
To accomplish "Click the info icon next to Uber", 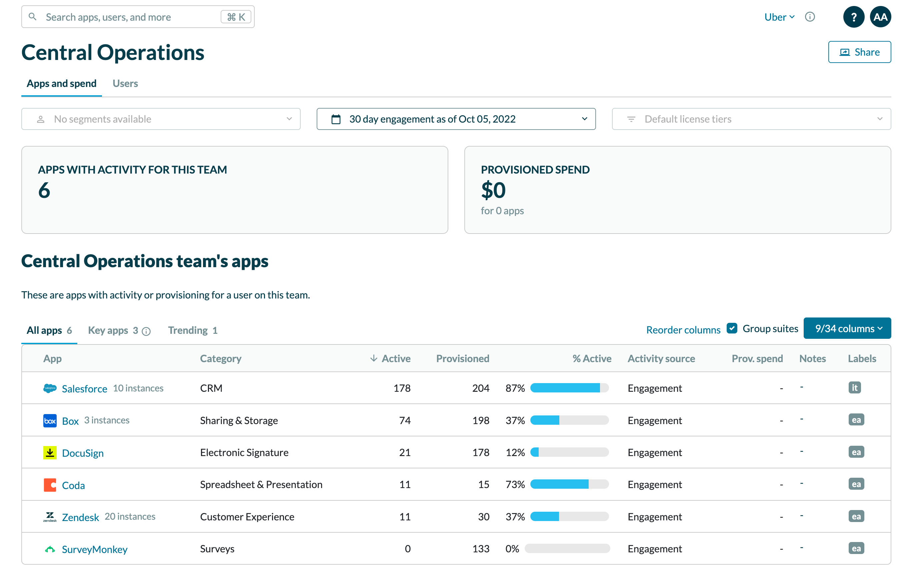I will pyautogui.click(x=809, y=17).
